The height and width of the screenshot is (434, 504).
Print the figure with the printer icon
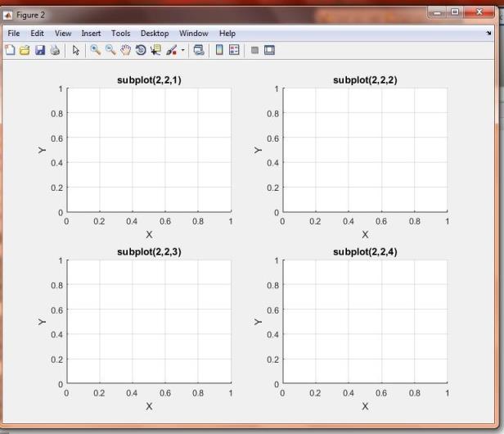tap(55, 50)
